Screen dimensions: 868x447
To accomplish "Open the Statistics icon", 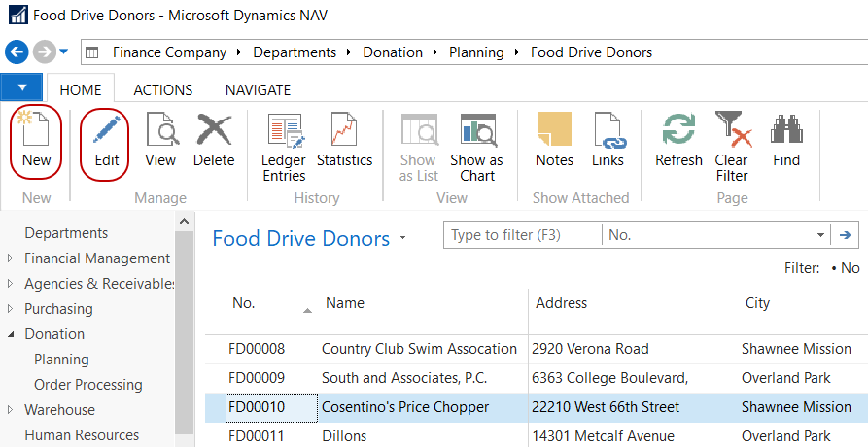I will pos(344,131).
